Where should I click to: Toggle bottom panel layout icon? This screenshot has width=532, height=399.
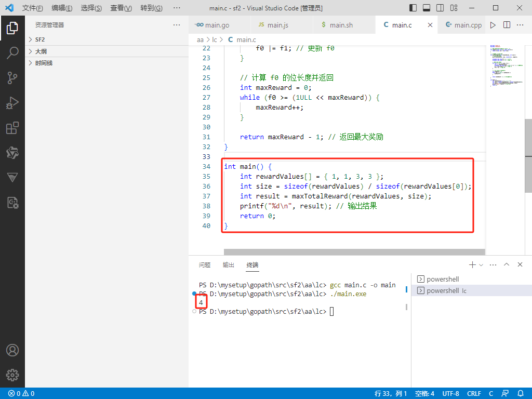(x=427, y=8)
